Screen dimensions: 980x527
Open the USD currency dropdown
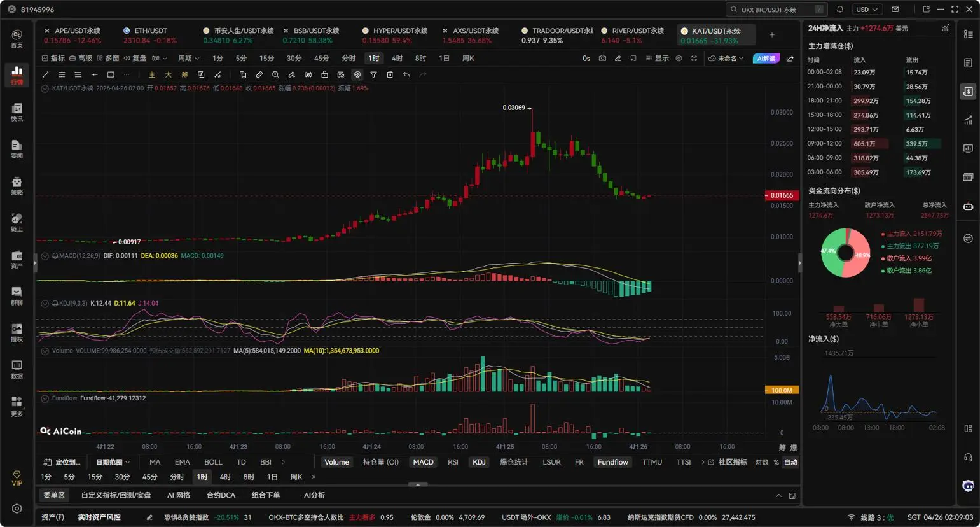point(866,10)
